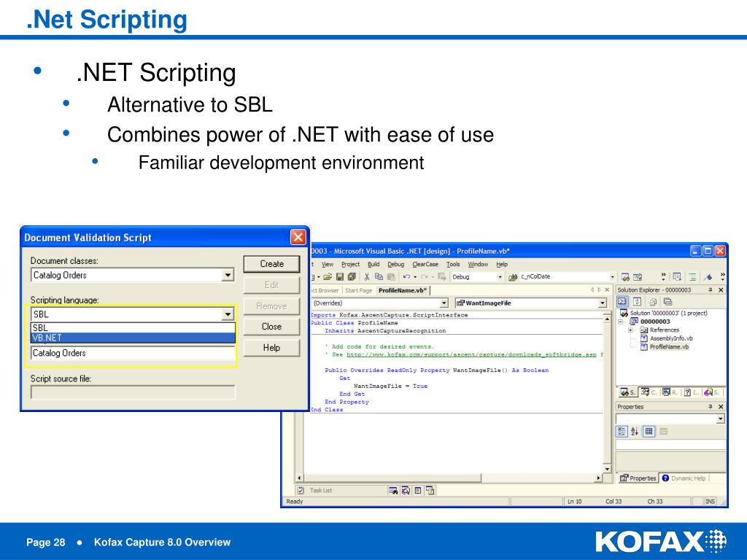Click the Save floppy disk icon
This screenshot has height=560, width=747.
[x=340, y=276]
